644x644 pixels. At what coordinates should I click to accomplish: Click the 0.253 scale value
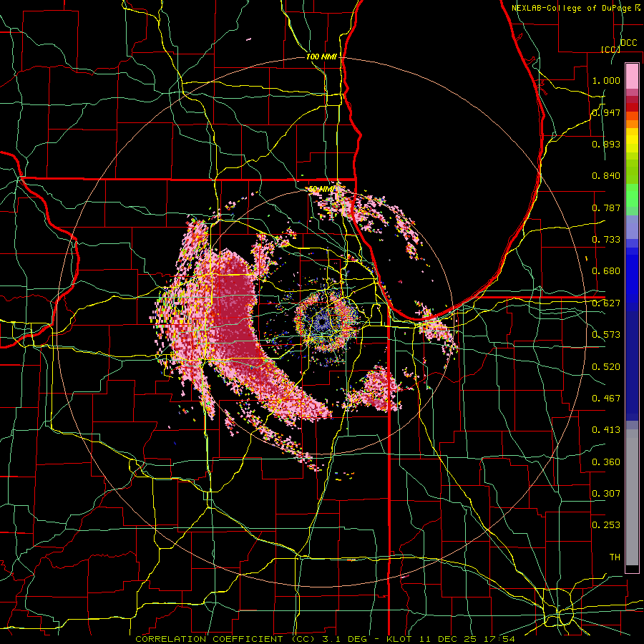coord(606,525)
